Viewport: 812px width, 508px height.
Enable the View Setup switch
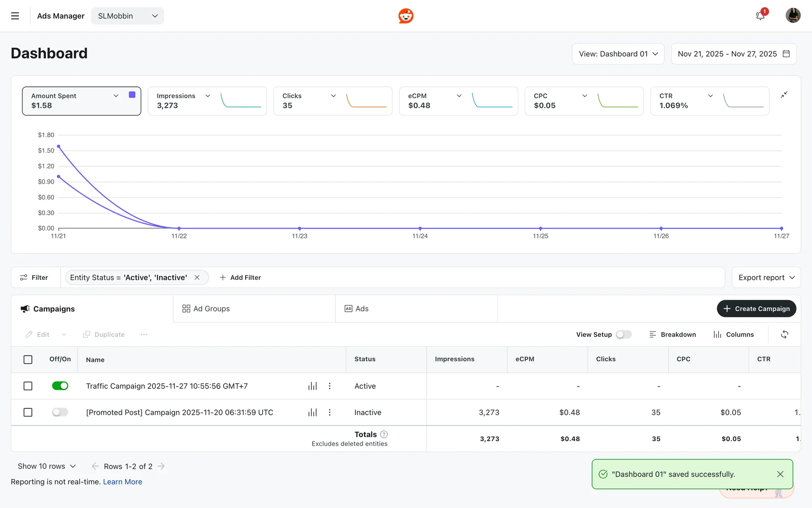623,334
